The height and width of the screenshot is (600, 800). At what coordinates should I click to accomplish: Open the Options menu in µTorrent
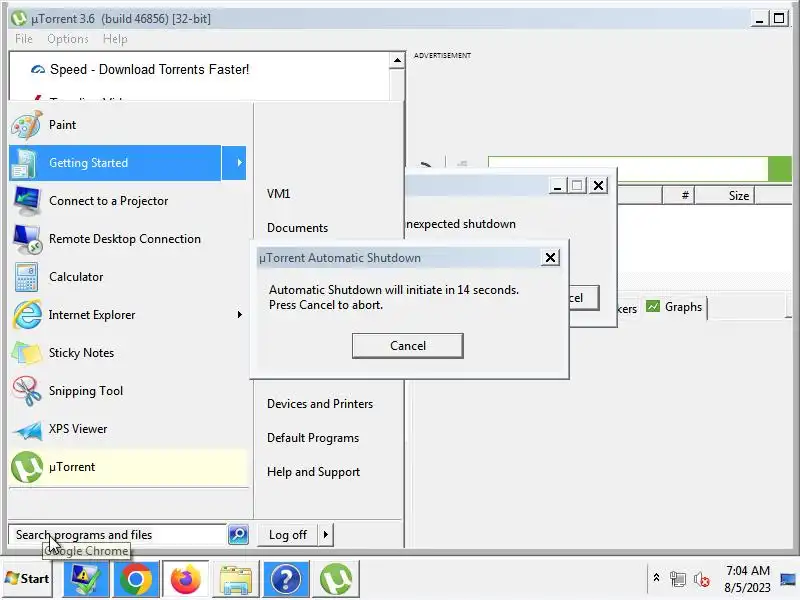point(68,39)
